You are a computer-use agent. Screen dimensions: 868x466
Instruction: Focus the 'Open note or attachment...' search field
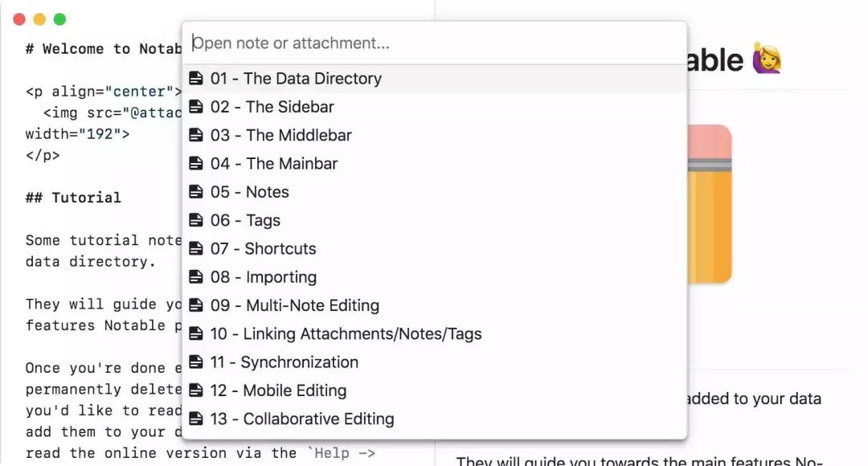click(435, 43)
